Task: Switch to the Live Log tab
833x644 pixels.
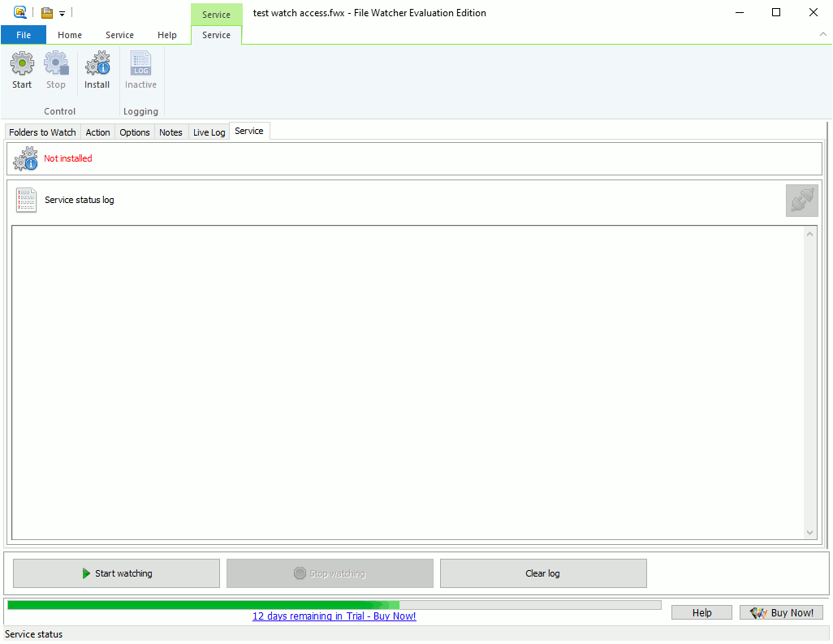Action: pos(209,132)
